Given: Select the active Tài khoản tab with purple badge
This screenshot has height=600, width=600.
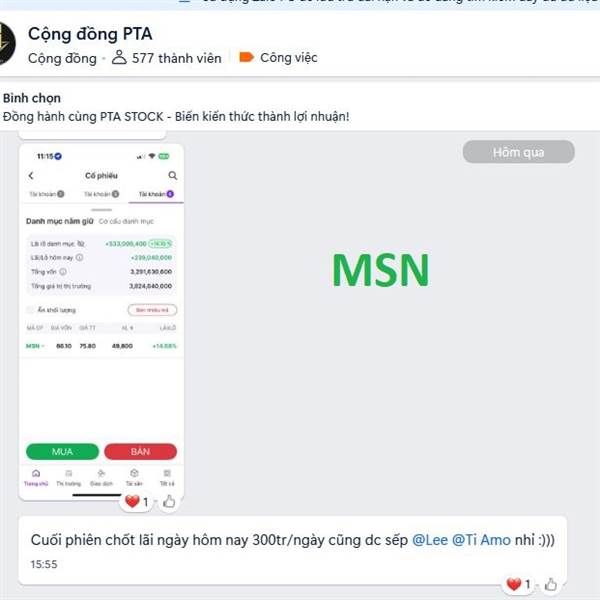Looking at the screenshot, I should 156,194.
